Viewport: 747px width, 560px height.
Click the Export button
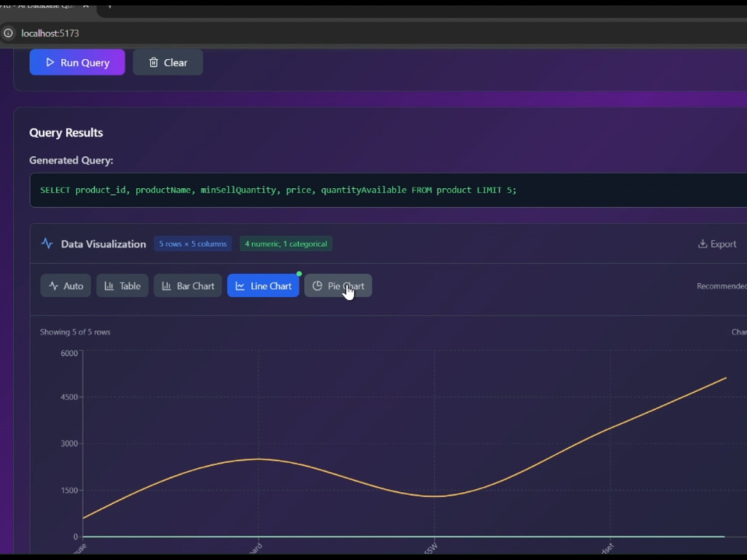point(717,244)
